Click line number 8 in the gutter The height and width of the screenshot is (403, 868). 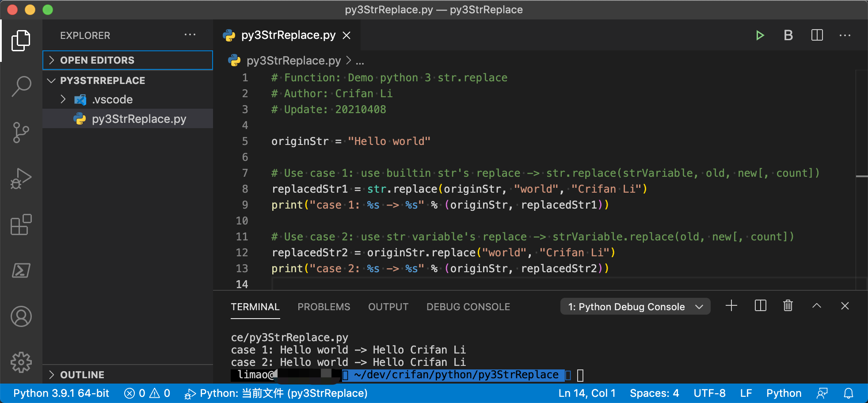(x=245, y=189)
